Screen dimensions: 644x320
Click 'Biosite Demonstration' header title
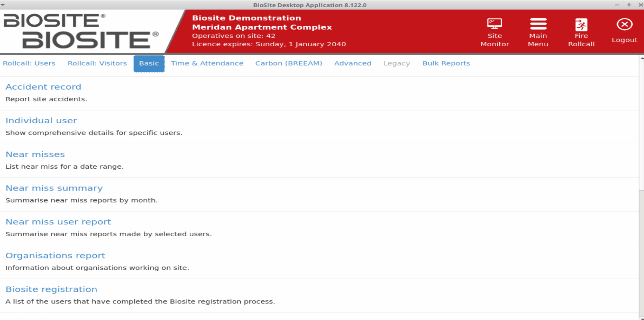point(246,18)
